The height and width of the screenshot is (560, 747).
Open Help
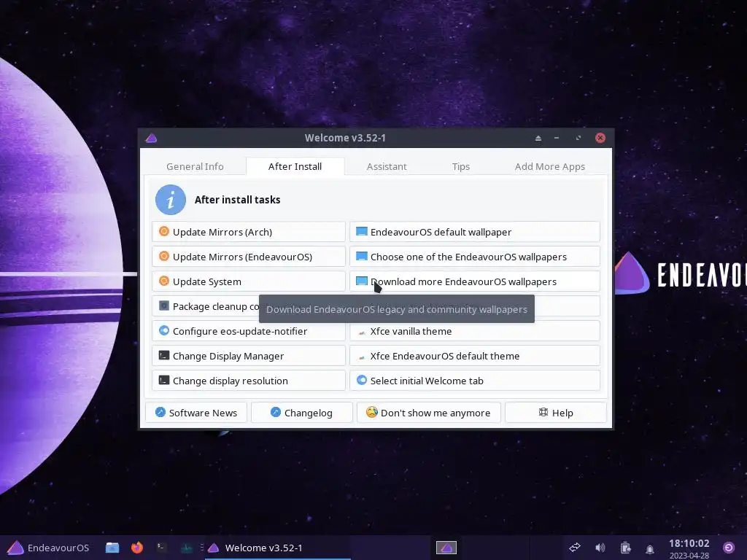556,413
